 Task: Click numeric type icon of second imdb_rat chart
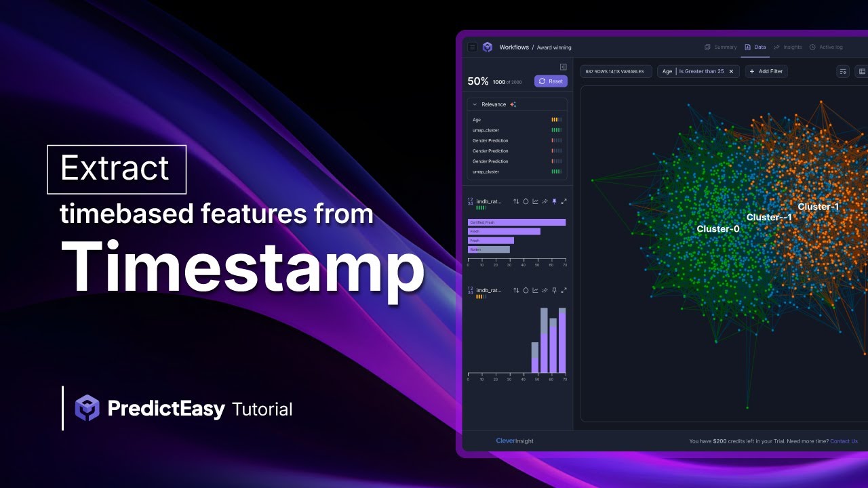coord(471,290)
